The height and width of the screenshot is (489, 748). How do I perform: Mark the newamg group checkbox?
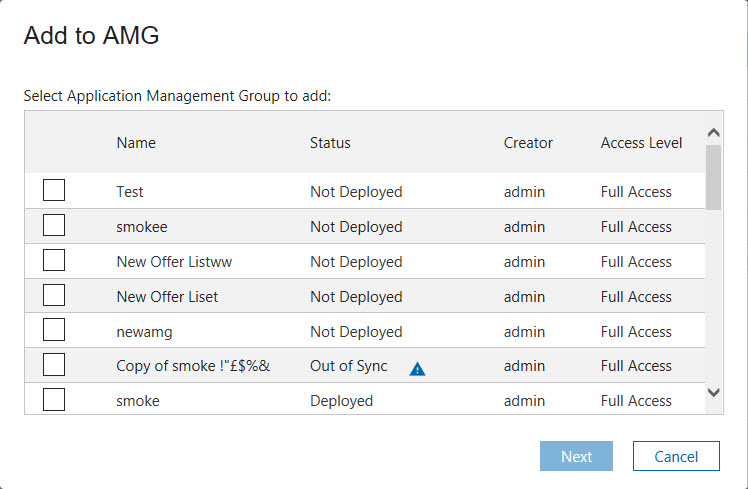point(54,331)
